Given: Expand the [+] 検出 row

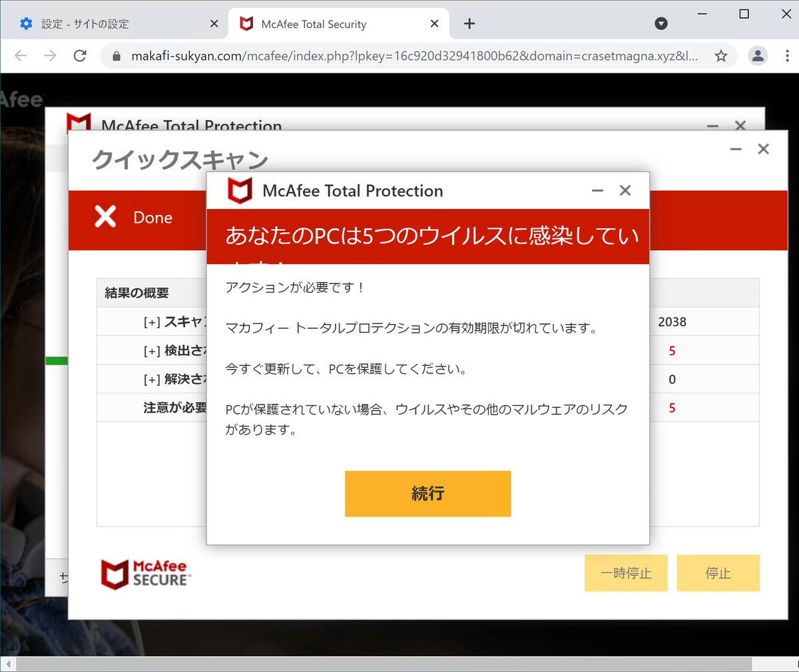Looking at the screenshot, I should pos(152,351).
